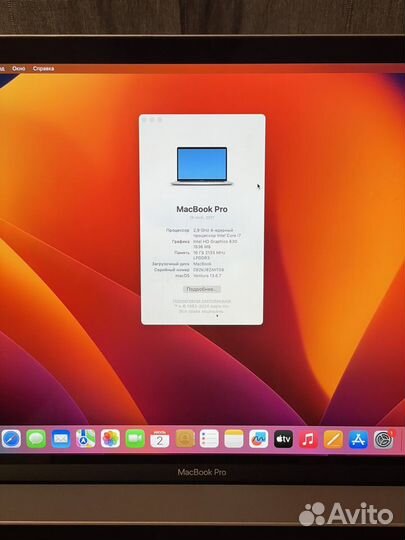This screenshot has height=540, width=405.
Task: Select the Intel HD Graphics 630 value
Action: click(x=215, y=242)
